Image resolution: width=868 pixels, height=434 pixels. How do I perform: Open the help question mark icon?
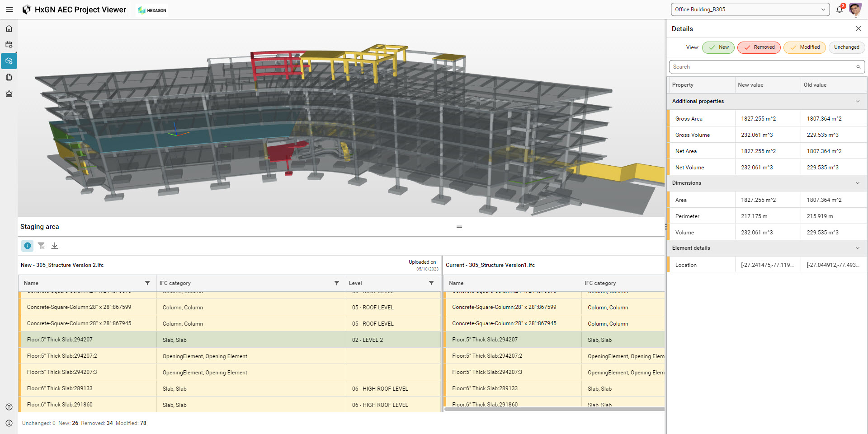(x=9, y=407)
